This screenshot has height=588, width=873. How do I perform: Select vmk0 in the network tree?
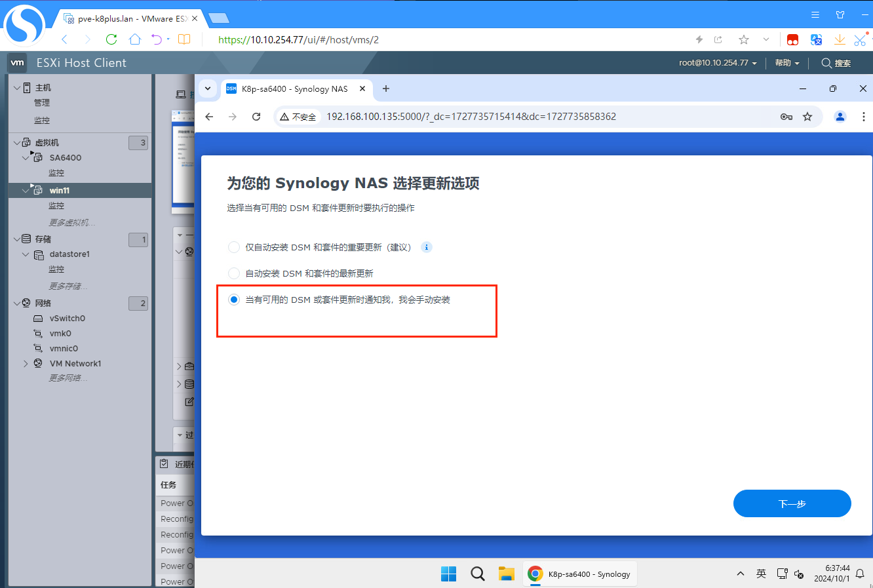[x=60, y=333]
